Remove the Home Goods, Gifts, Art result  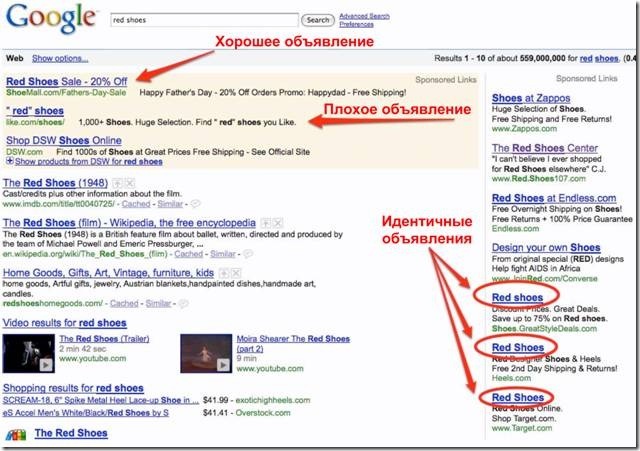click(236, 273)
